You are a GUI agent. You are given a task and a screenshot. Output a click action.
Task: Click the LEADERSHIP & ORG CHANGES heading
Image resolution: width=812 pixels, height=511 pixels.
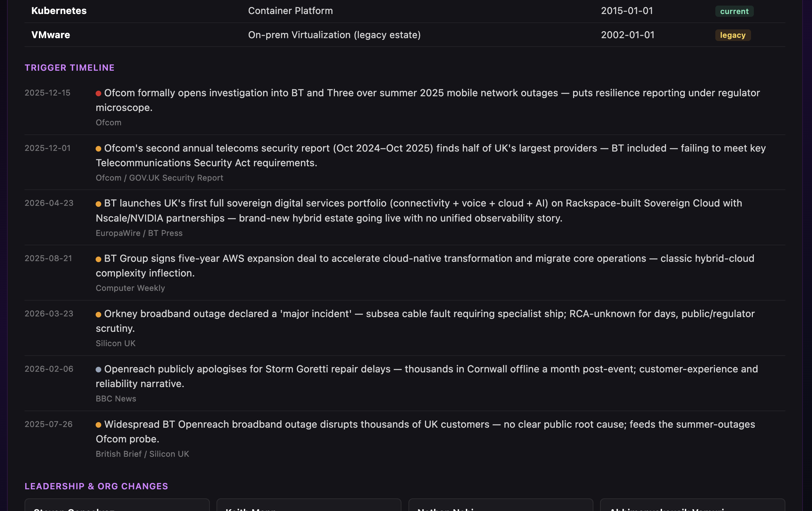point(96,486)
